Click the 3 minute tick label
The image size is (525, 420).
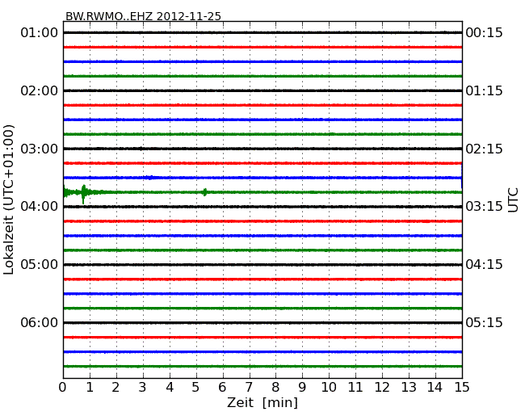pos(143,388)
